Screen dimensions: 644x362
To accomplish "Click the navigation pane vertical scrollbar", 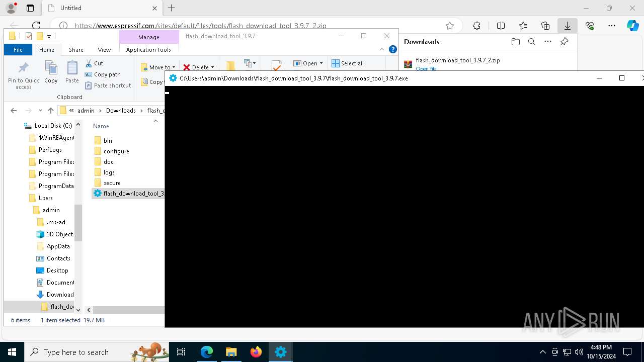I will point(78,224).
